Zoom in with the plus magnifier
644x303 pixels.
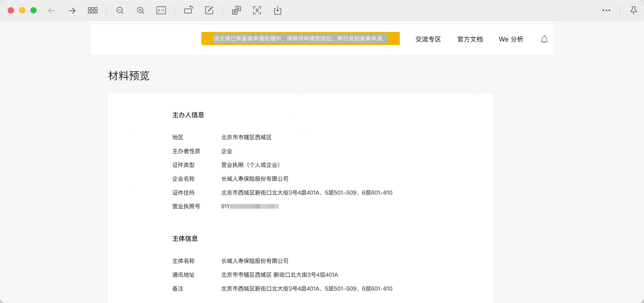tap(141, 11)
